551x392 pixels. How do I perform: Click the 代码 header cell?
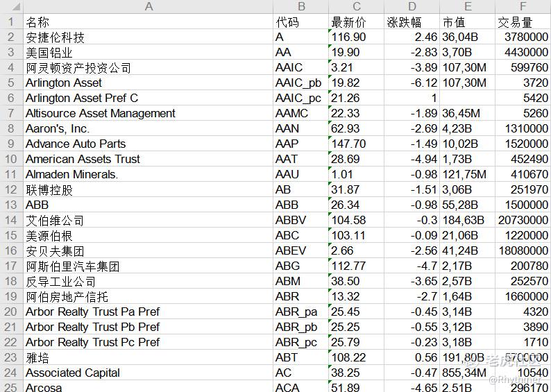coord(300,22)
